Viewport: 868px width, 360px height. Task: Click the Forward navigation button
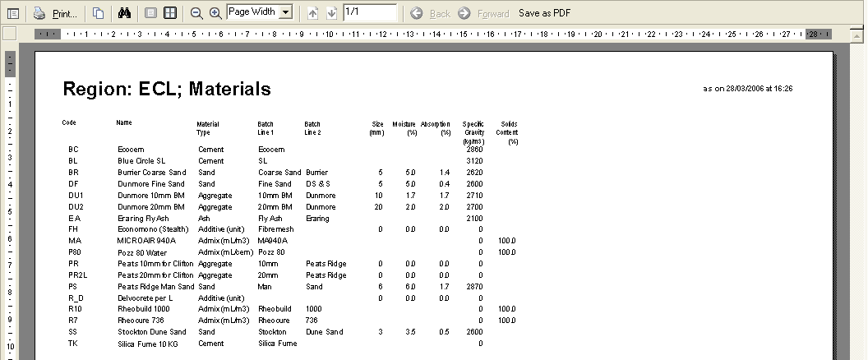[483, 13]
